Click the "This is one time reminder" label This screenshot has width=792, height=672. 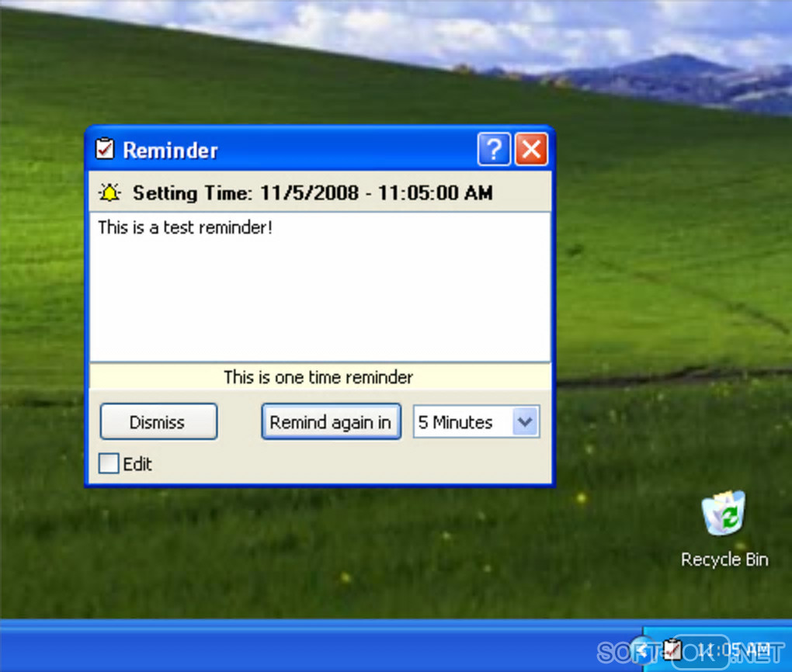click(x=318, y=377)
